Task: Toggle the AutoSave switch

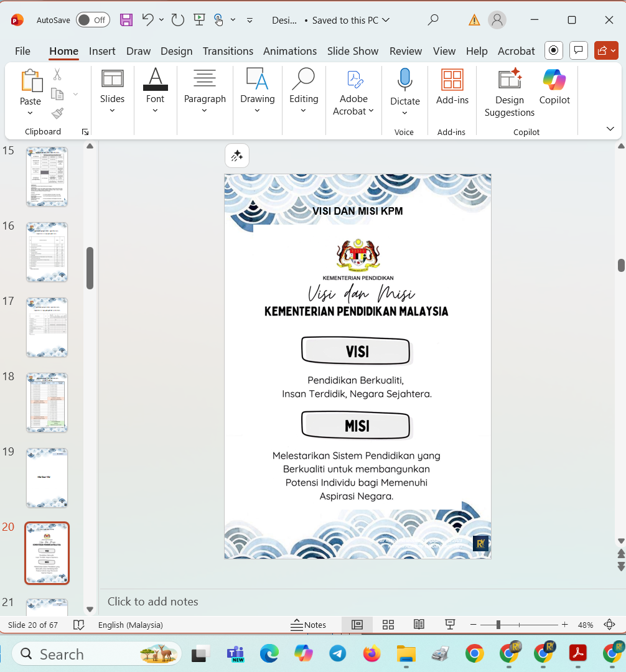Action: (93, 20)
